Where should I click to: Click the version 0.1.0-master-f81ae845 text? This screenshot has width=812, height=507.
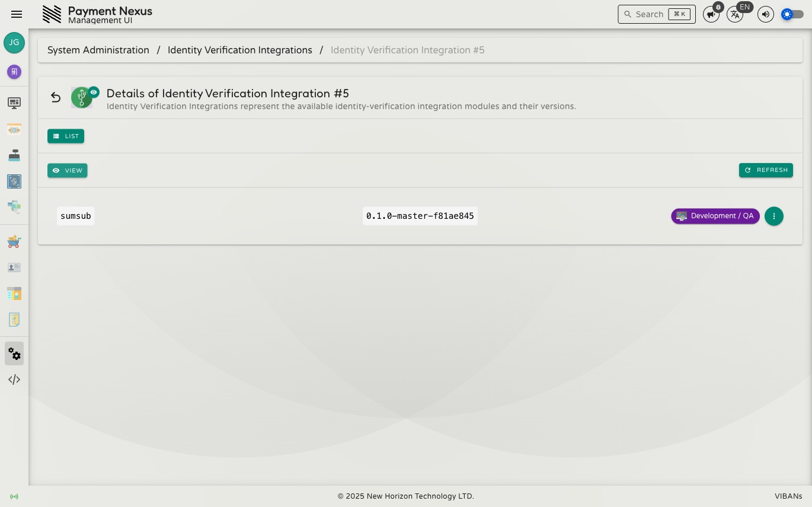coord(420,216)
